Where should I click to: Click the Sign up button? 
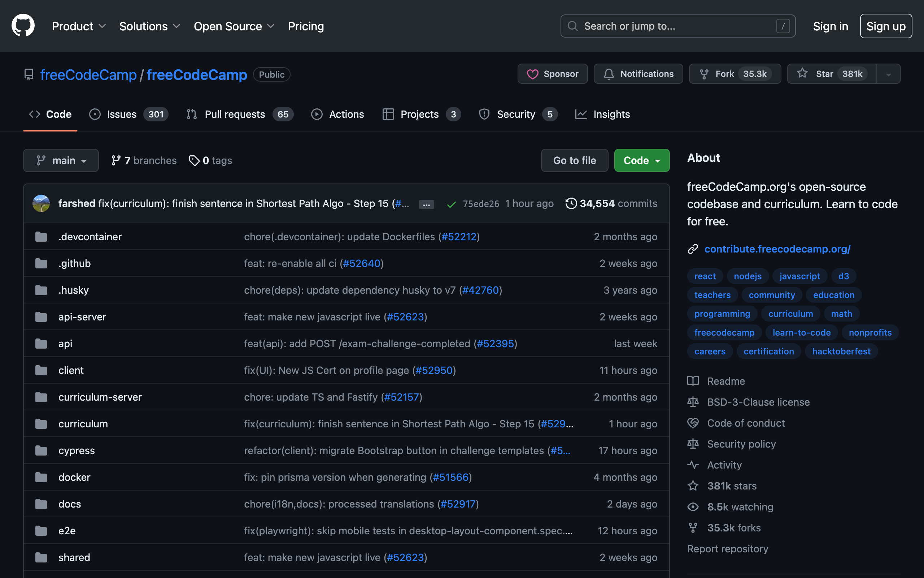pos(886,26)
